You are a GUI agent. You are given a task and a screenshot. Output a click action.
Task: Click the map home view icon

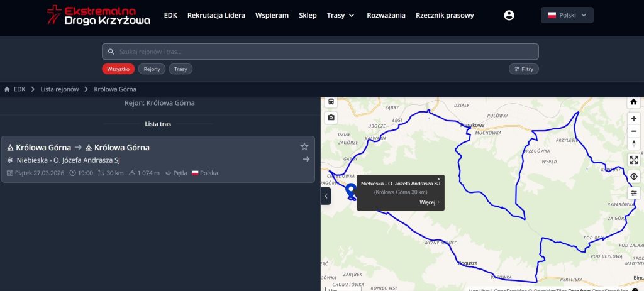(x=633, y=102)
